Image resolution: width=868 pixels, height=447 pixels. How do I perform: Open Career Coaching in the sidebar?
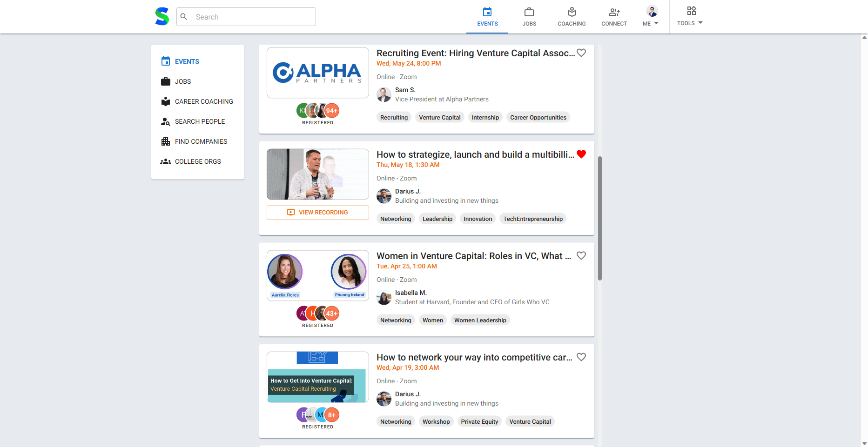click(198, 101)
